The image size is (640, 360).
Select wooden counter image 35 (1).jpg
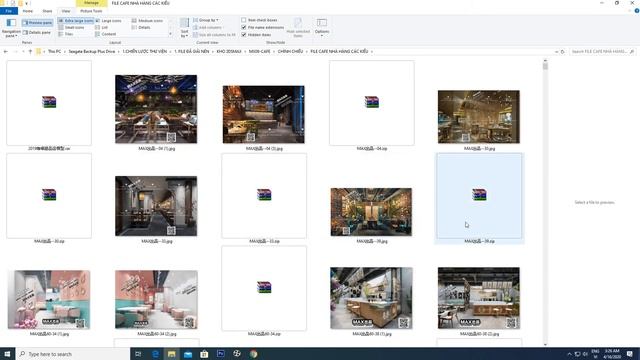tap(371, 298)
